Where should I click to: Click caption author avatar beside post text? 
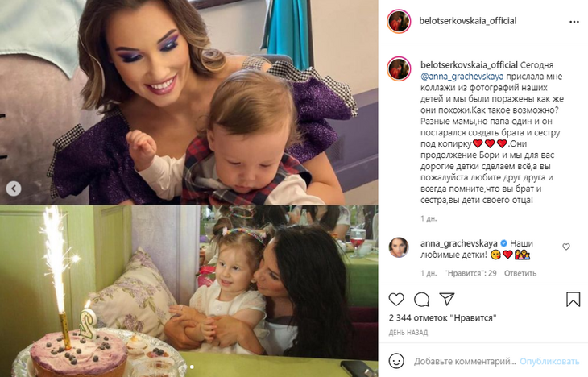pyautogui.click(x=399, y=69)
